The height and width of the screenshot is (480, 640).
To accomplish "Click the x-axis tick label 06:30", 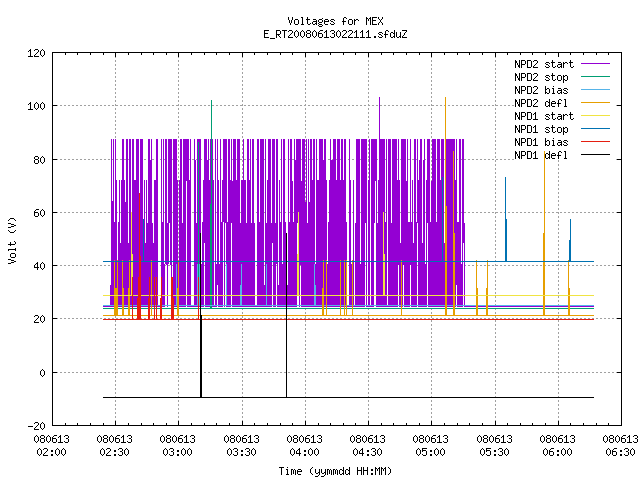I will 620,452.
